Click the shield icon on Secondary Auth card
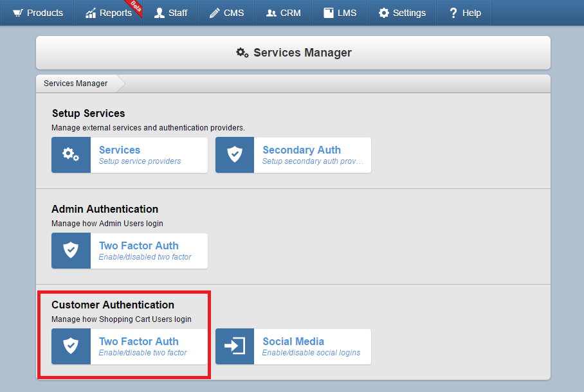This screenshot has width=584, height=392. (235, 154)
